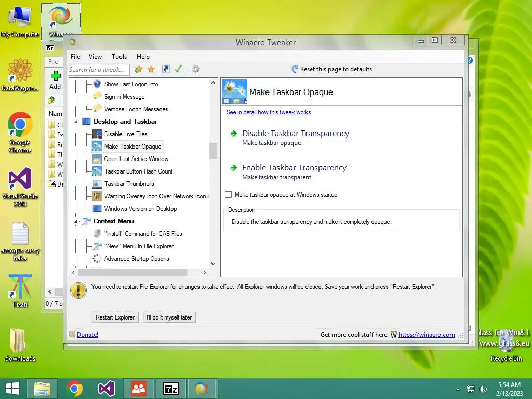Click the green arrow beside Enable Taskbar Transparency
Viewport: 532px width, 399px height.
(x=233, y=168)
